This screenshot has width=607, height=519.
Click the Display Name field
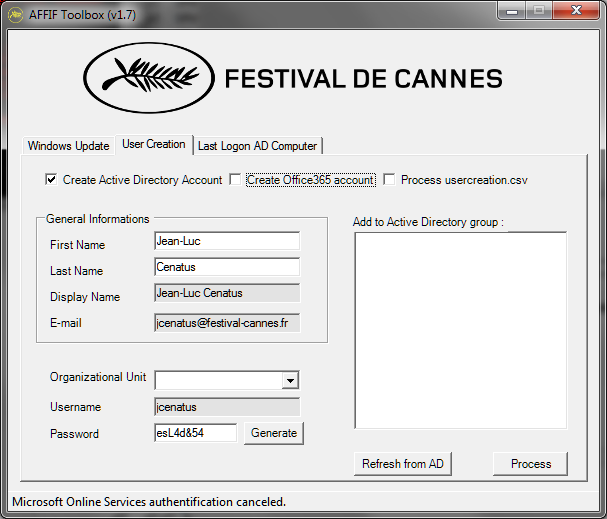pos(227,293)
